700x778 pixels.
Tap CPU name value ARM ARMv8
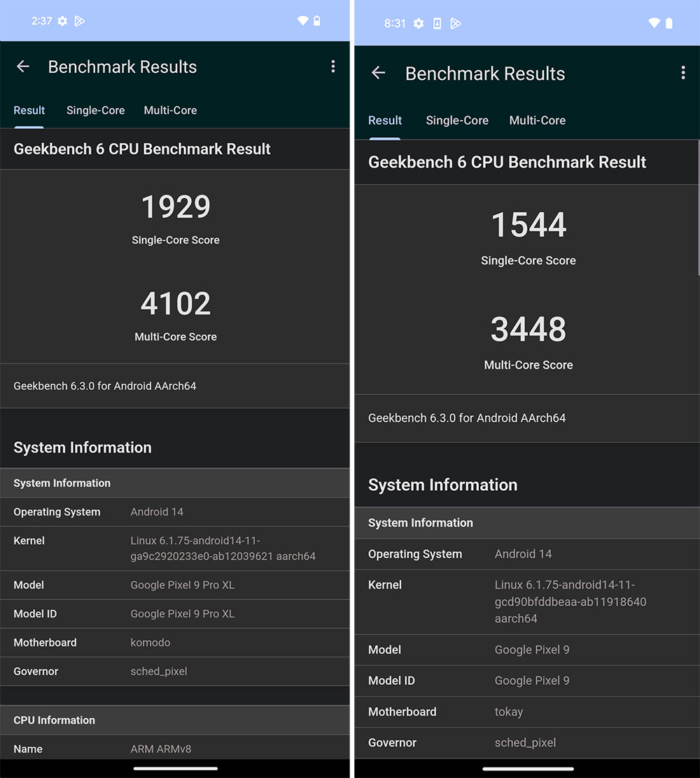click(x=161, y=749)
